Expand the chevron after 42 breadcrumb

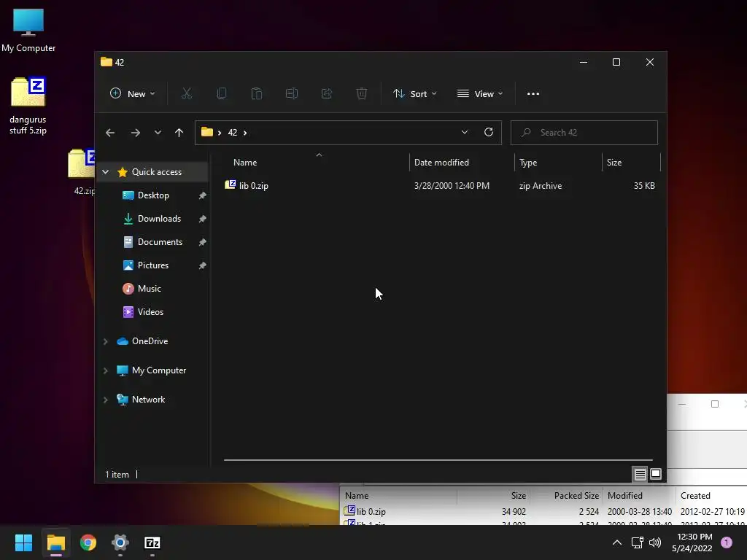(x=245, y=133)
